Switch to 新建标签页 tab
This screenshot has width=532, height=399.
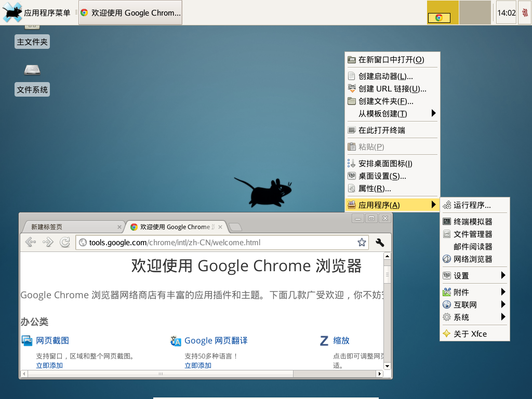click(x=72, y=227)
